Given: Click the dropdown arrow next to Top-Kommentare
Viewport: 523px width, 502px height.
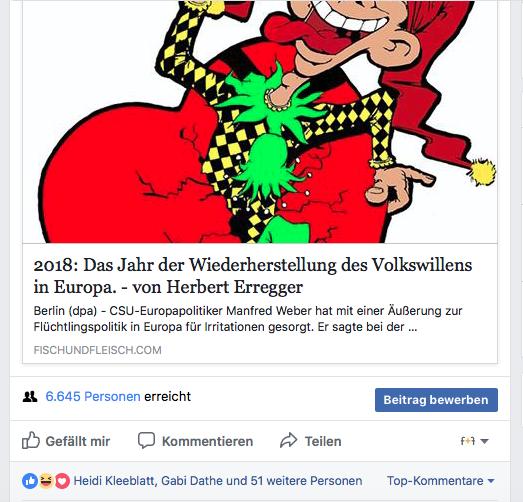Looking at the screenshot, I should 491,481.
